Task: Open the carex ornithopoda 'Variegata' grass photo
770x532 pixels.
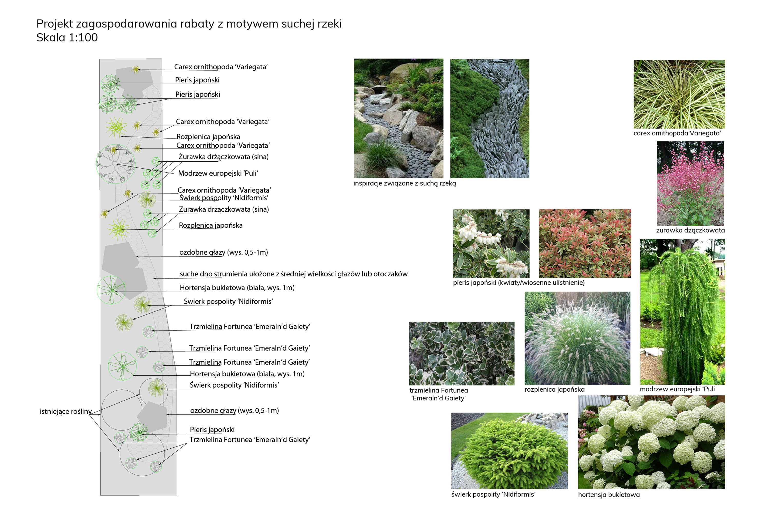Action: (679, 94)
